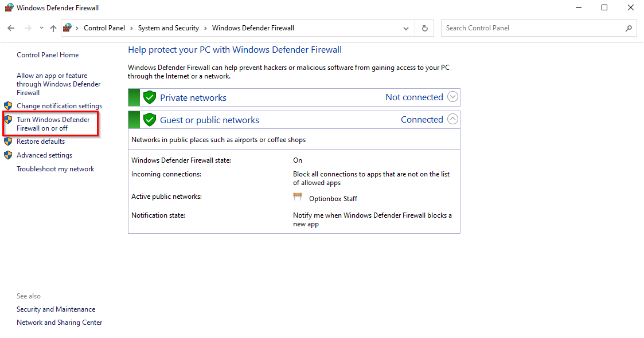Expand the Private networks section chevron
The width and height of the screenshot is (644, 338).
point(452,97)
